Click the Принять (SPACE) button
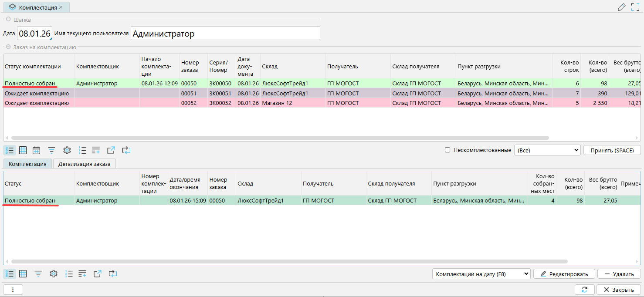The width and height of the screenshot is (644, 297). coord(612,150)
